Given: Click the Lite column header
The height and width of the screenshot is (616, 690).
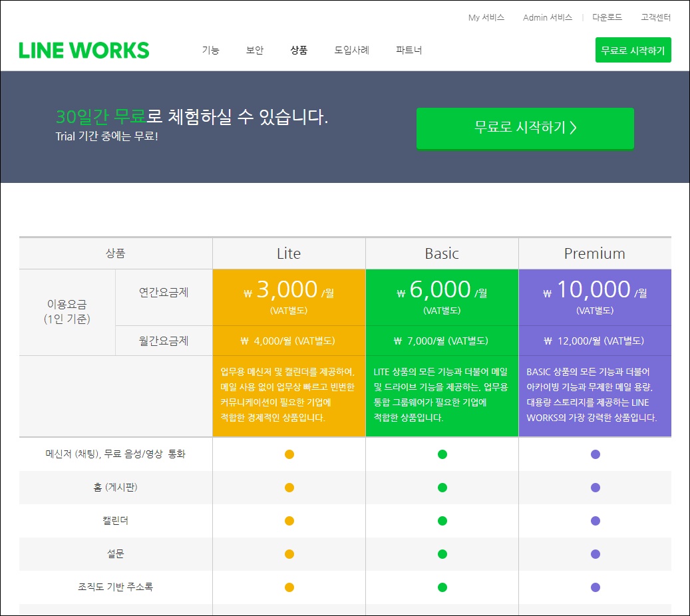Looking at the screenshot, I should [x=289, y=253].
